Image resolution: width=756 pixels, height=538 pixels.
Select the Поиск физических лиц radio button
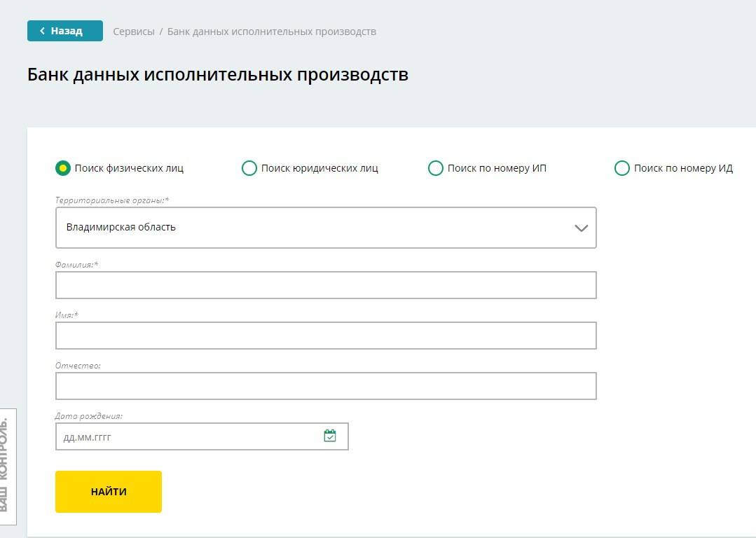63,168
